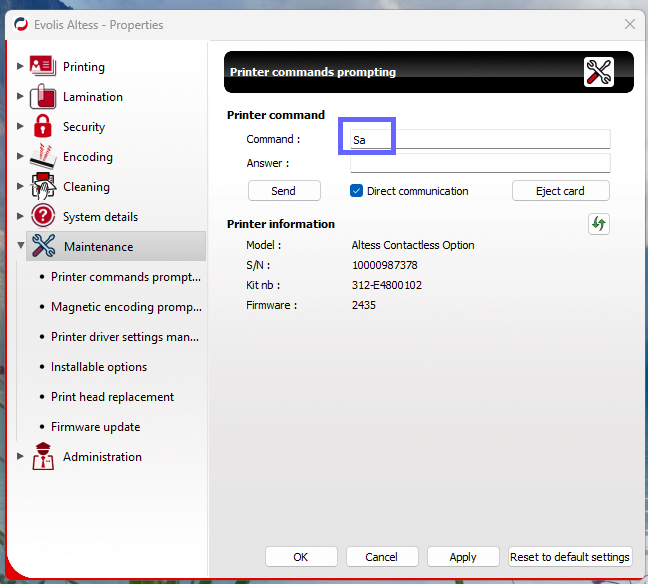
Task: Expand the Cleaning tree node arrow
Action: tap(19, 186)
